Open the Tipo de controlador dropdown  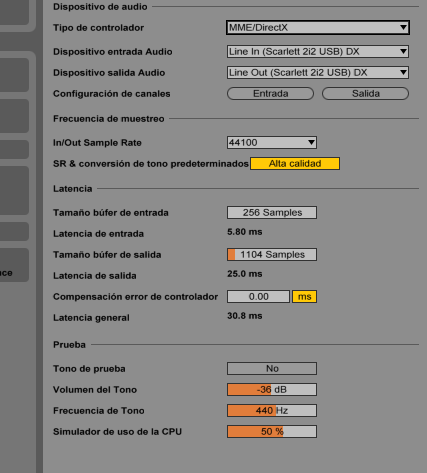pyautogui.click(x=318, y=27)
